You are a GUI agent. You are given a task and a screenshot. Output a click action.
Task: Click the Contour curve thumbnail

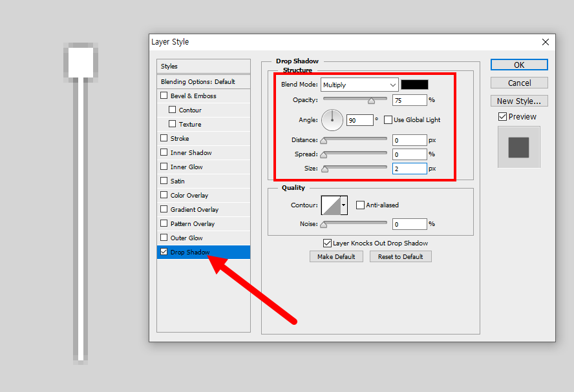click(x=331, y=205)
